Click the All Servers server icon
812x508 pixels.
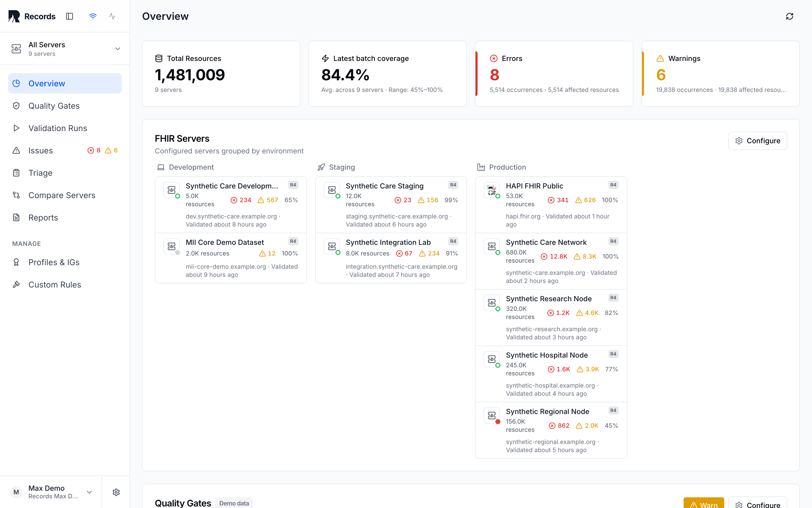tap(16, 49)
